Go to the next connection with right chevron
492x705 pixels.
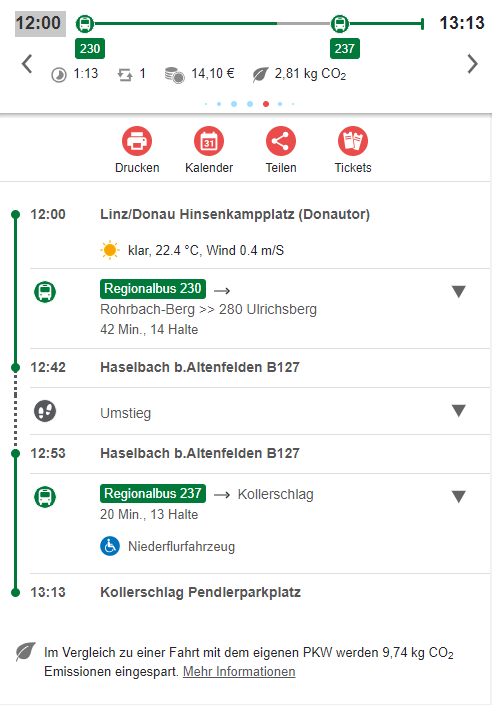point(472,63)
